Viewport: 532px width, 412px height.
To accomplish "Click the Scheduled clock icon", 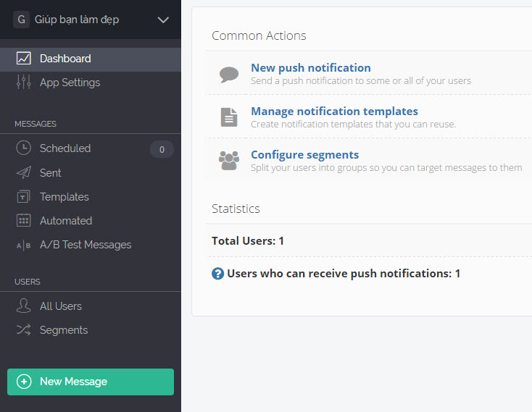I will (24, 148).
